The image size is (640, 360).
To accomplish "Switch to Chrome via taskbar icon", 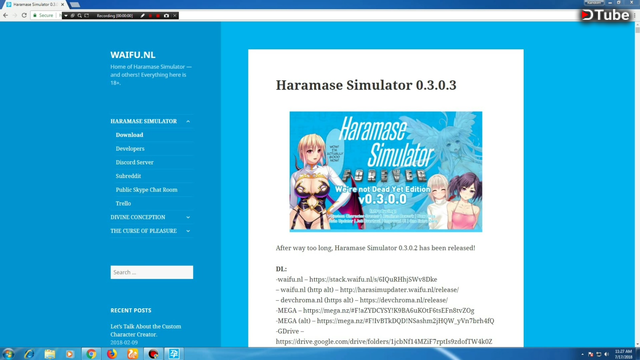I will 91,354.
